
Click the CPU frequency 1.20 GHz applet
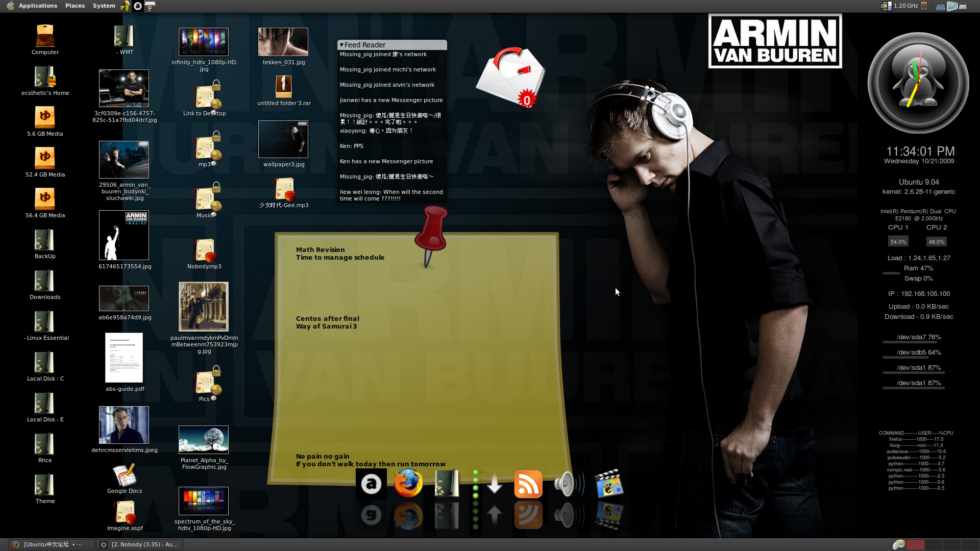[899, 6]
